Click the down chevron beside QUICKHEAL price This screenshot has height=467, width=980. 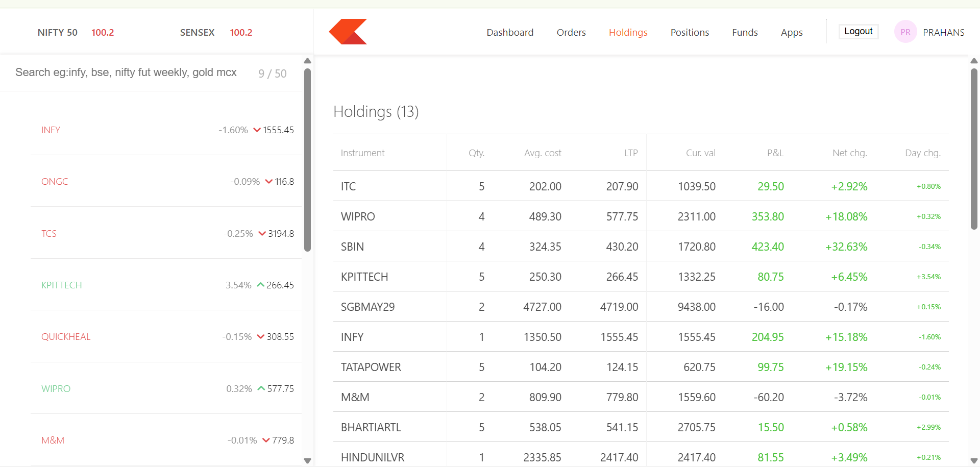pos(261,337)
